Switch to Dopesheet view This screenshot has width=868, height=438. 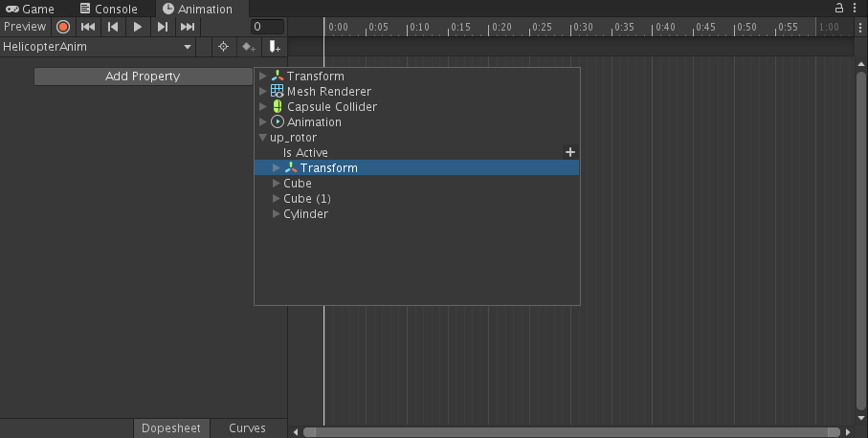tap(171, 428)
